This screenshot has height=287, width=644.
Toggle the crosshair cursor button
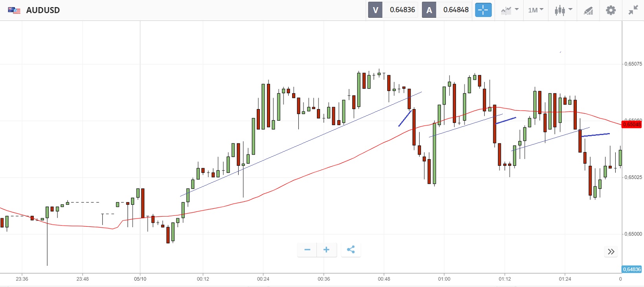[483, 10]
